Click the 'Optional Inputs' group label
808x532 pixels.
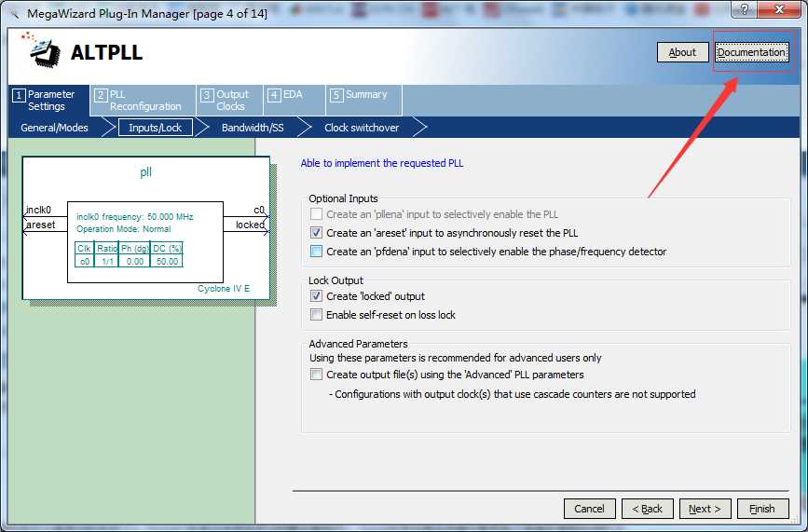pyautogui.click(x=343, y=198)
